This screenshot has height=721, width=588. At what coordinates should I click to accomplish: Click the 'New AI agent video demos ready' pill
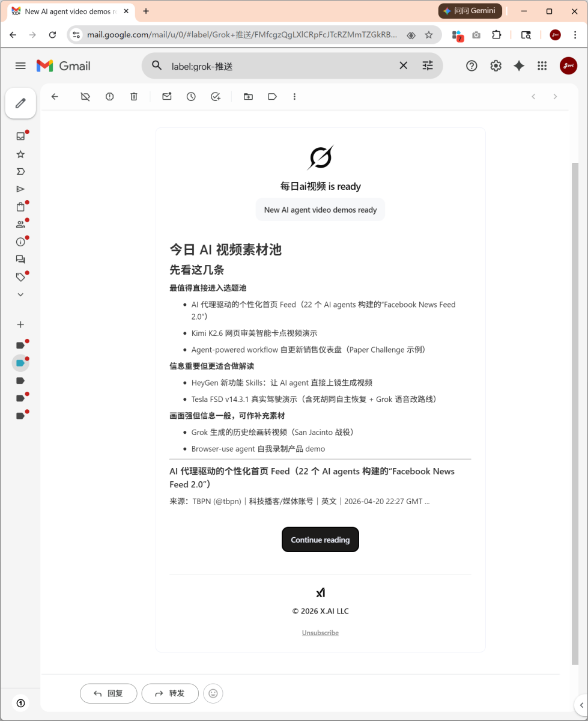coord(320,210)
